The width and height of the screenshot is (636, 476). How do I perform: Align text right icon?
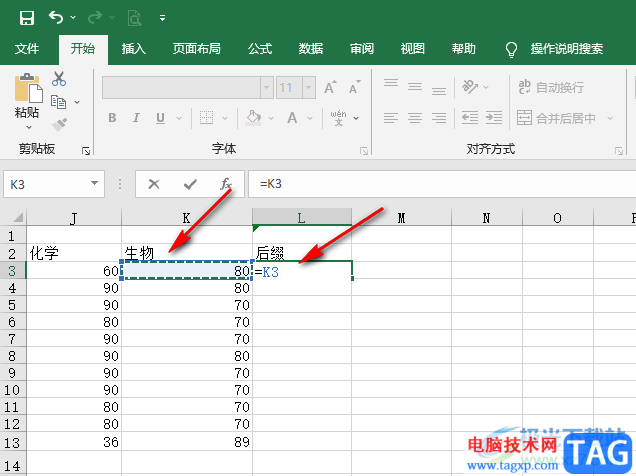(439, 118)
